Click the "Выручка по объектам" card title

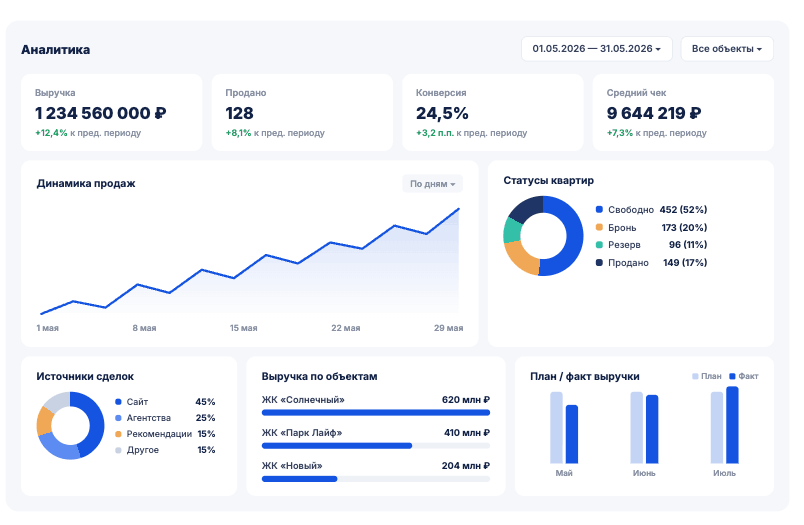(319, 376)
